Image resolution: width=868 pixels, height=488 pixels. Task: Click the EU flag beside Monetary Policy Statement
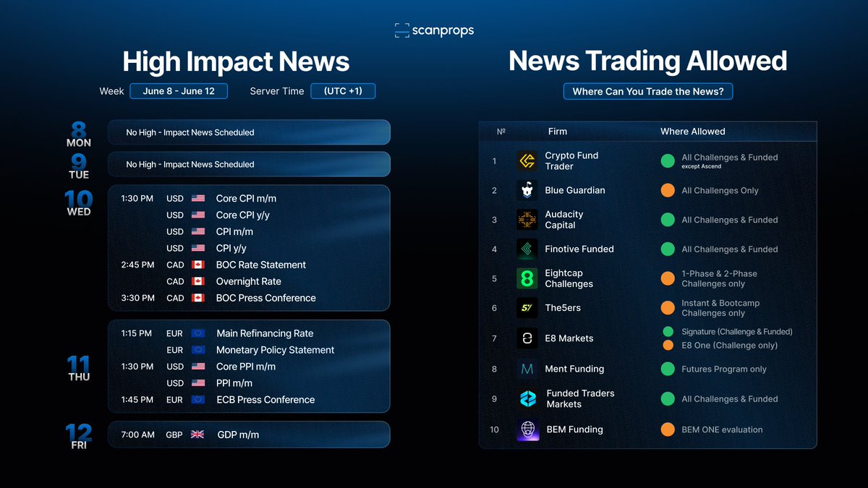(198, 350)
